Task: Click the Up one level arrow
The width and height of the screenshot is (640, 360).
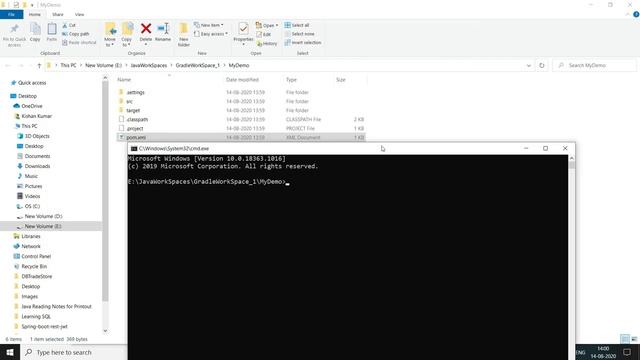Action: [x=39, y=65]
